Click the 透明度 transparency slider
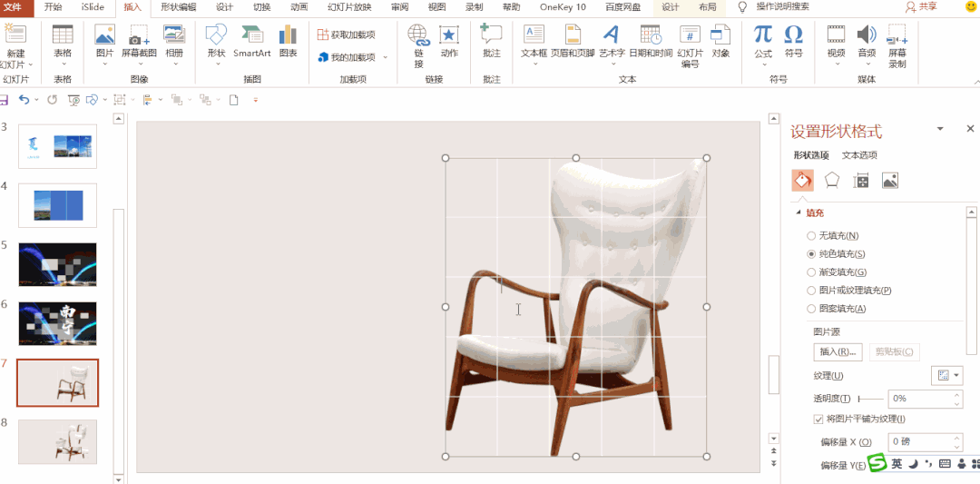 coord(871,399)
